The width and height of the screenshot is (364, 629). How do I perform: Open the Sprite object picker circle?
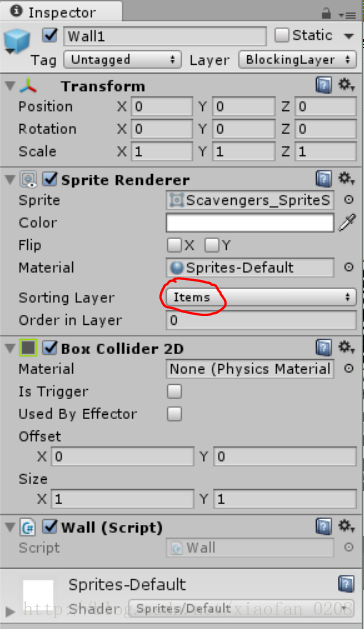349,200
